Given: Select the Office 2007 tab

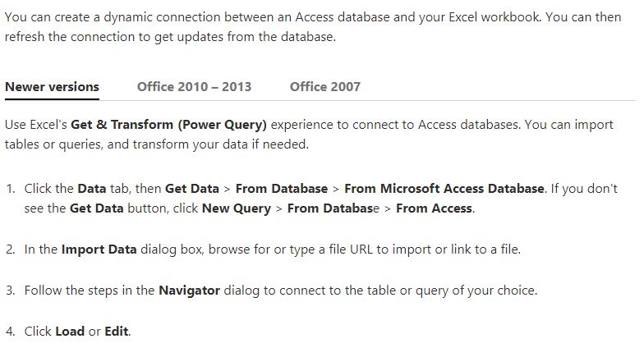Looking at the screenshot, I should [324, 86].
